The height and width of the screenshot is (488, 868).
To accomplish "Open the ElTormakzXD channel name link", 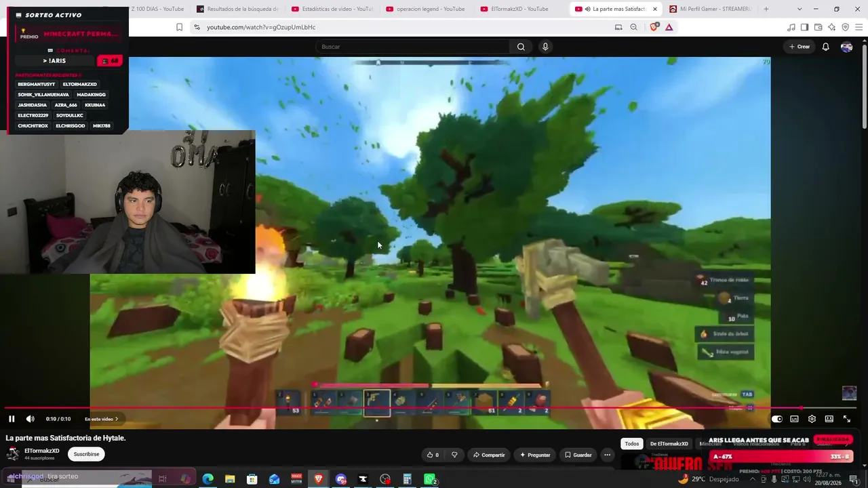I will pos(42,451).
